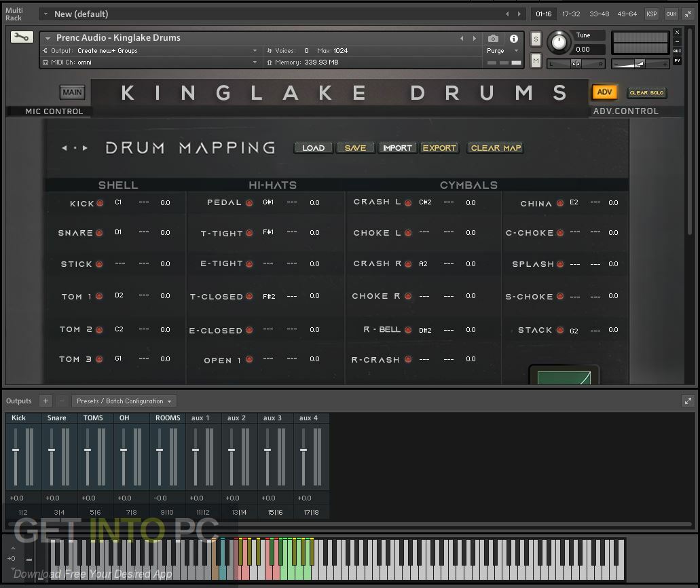Viewport: 700px width, 588px height.
Task: Previous instrument arrow beside Kinglake Drums
Action: pyautogui.click(x=462, y=39)
